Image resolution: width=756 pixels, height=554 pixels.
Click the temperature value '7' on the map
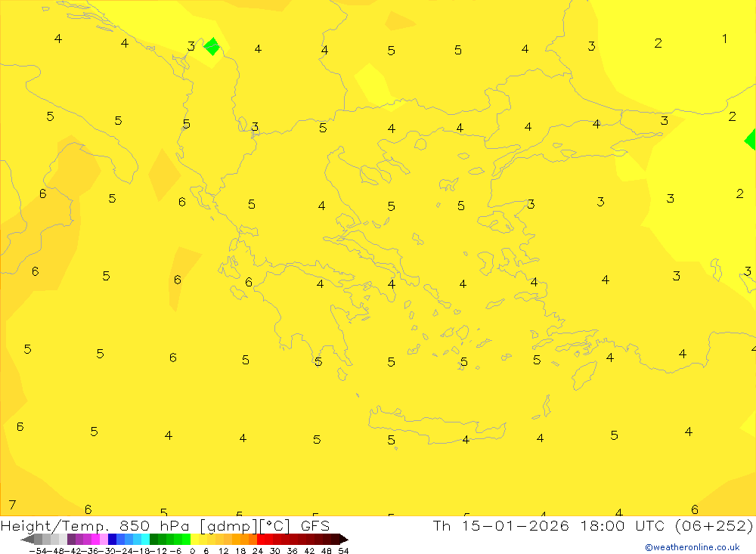tap(13, 505)
